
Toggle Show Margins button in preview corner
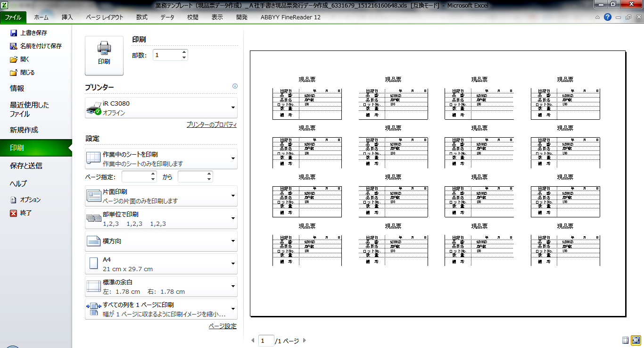tap(625, 340)
